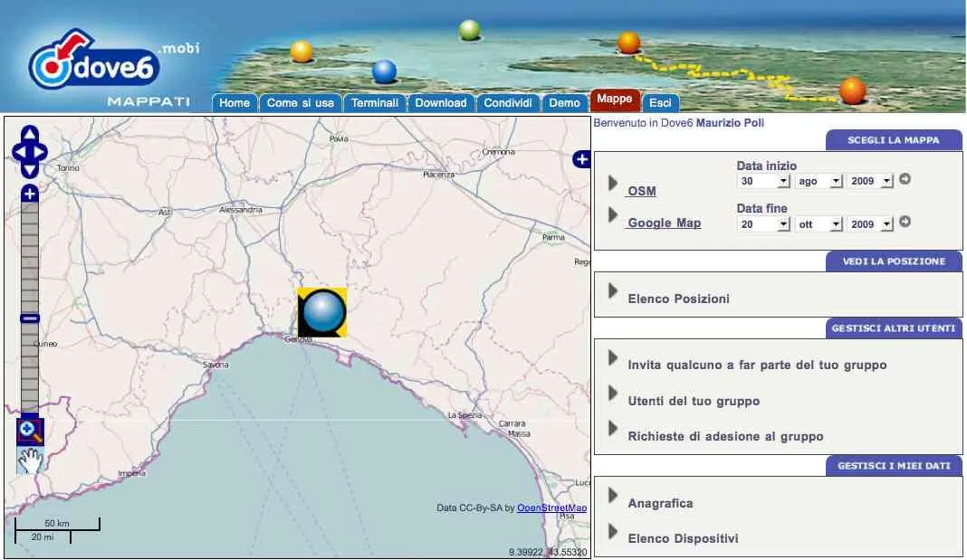Select the OSM map link
The height and width of the screenshot is (560, 967).
pyautogui.click(x=641, y=191)
